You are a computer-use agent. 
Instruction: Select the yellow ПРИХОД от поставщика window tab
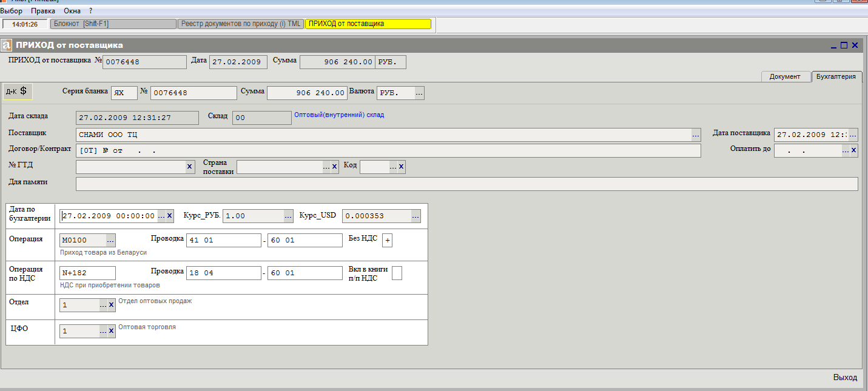tap(368, 24)
